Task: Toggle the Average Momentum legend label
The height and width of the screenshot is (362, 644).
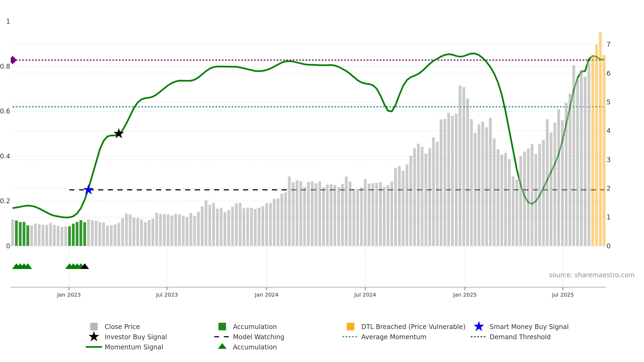Action: (x=394, y=337)
